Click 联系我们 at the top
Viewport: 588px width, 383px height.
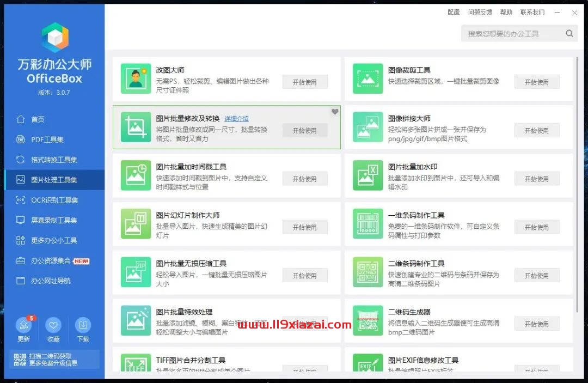(532, 12)
